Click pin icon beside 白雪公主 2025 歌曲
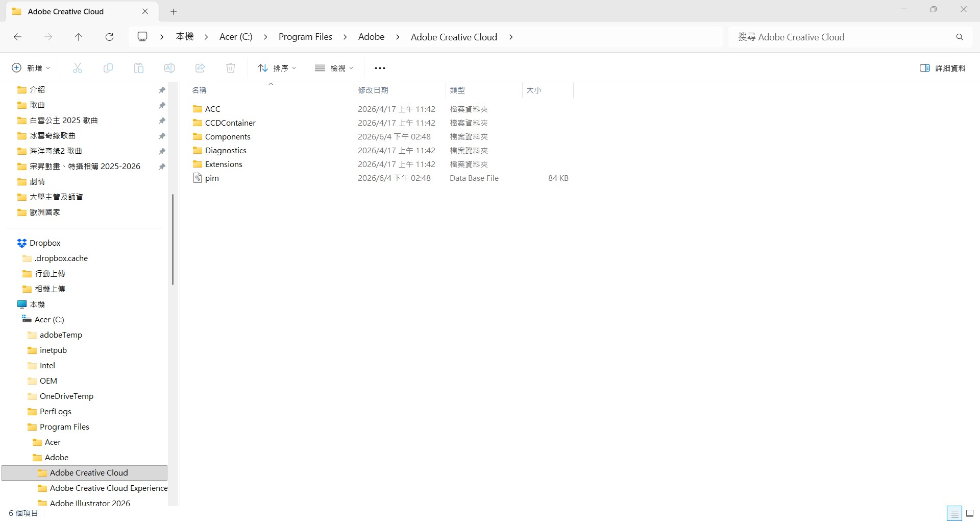This screenshot has height=521, width=980. [x=162, y=121]
